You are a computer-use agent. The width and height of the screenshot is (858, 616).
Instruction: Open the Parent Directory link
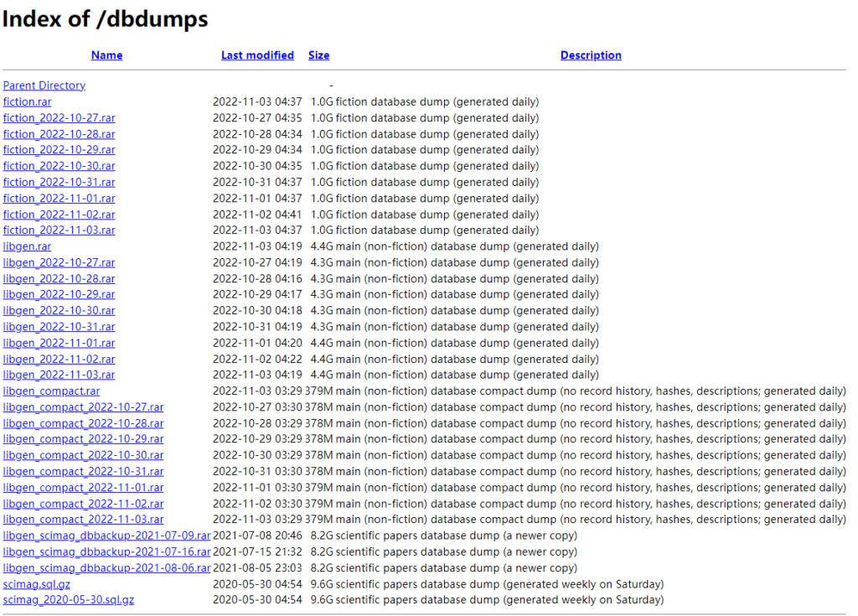click(44, 85)
